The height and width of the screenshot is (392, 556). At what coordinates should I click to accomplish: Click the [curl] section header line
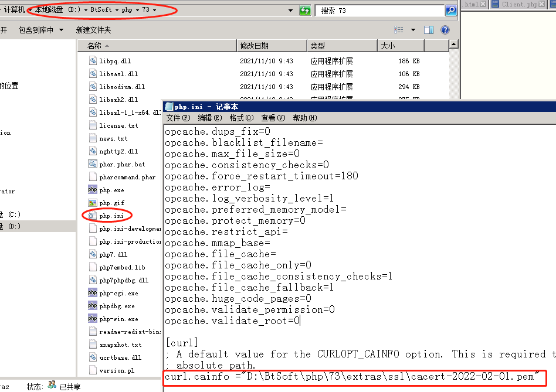click(182, 343)
